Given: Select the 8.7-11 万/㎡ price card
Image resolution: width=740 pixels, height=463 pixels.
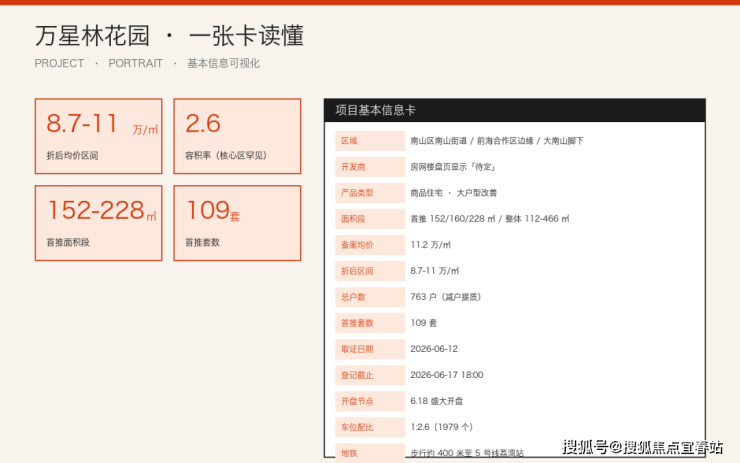Looking at the screenshot, I should (99, 136).
